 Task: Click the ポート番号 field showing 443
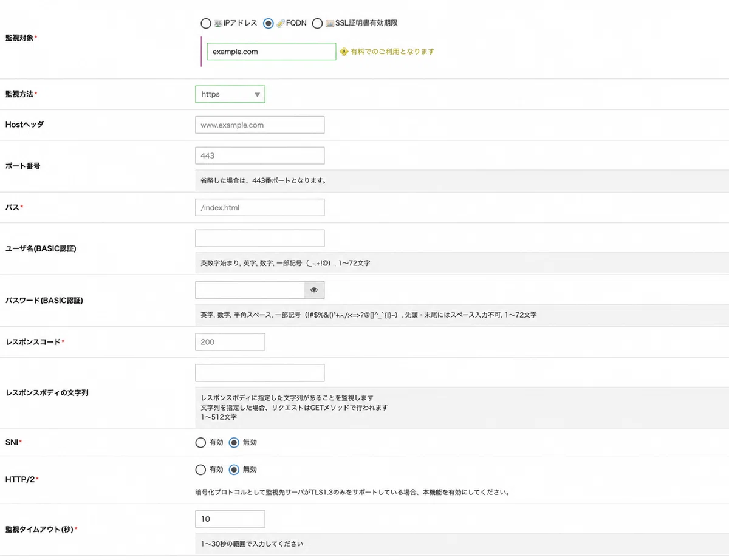pos(260,155)
